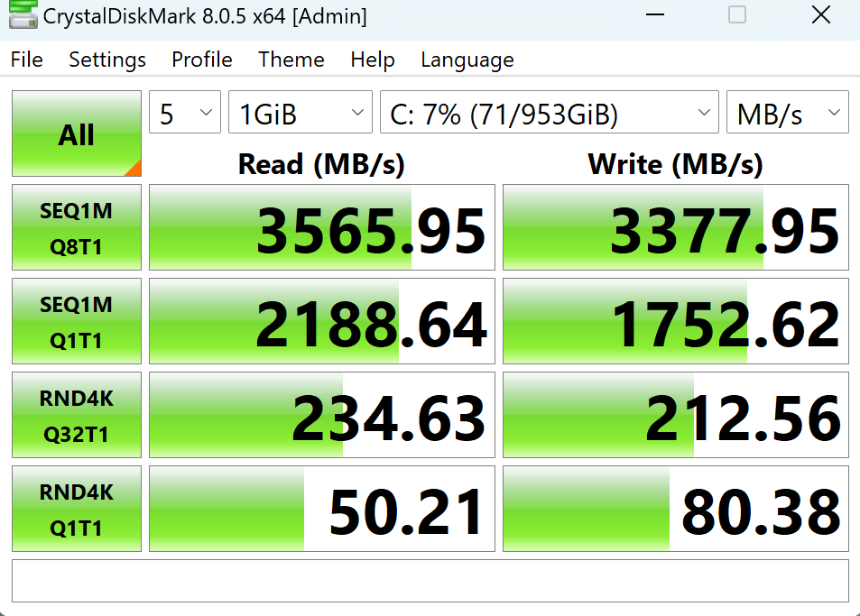Open the Help menu

coord(373,60)
